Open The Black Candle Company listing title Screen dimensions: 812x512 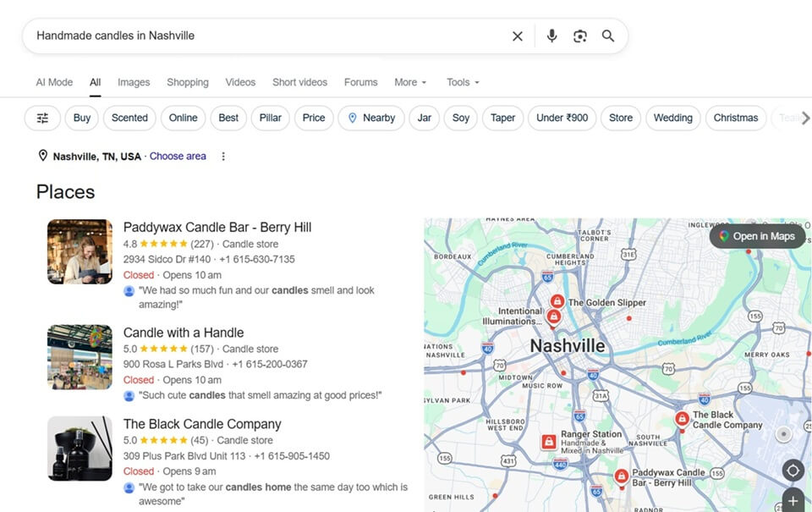(x=202, y=425)
